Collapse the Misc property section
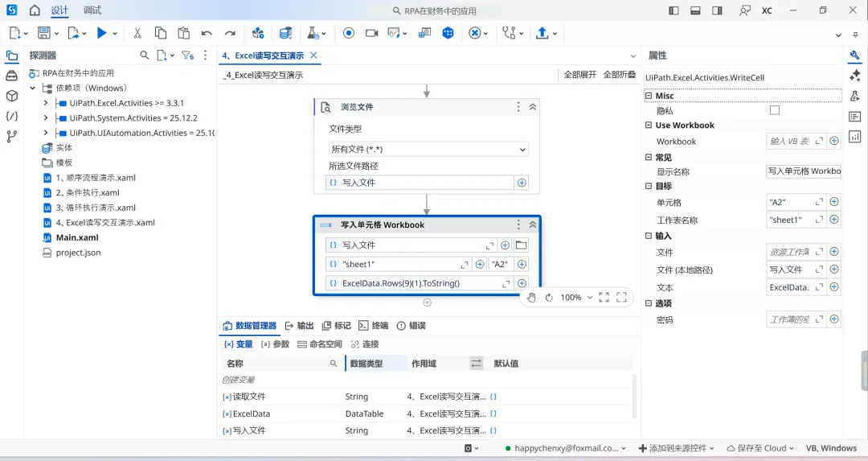The height and width of the screenshot is (461, 868). 649,96
